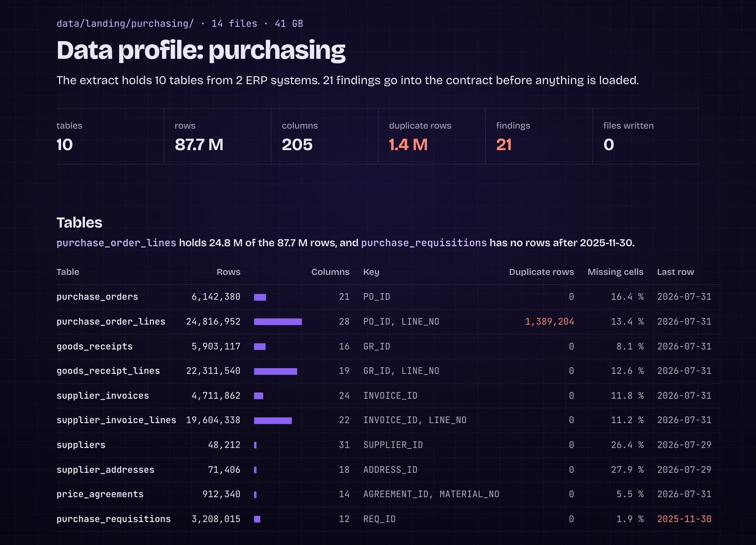
Task: Click the row count 22,311,540
Action: 213,371
